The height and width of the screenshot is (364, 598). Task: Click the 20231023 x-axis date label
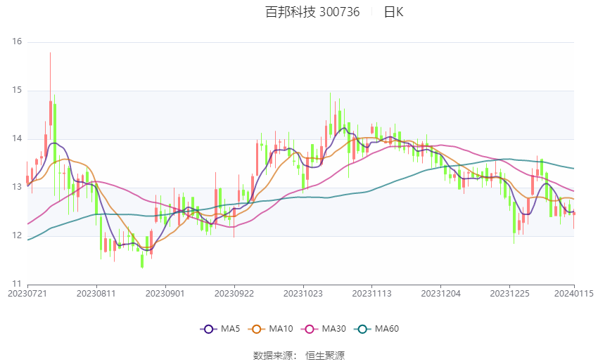303,294
